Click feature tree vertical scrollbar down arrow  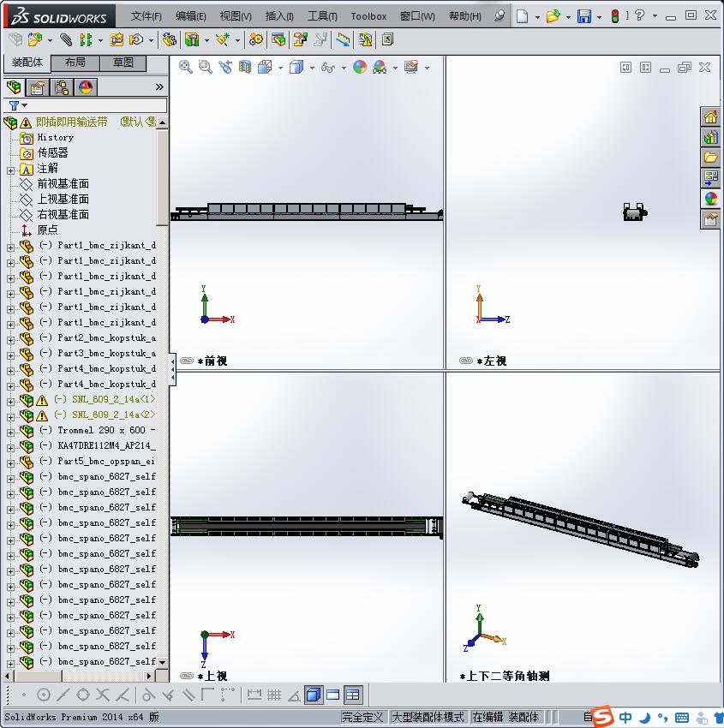click(x=162, y=663)
